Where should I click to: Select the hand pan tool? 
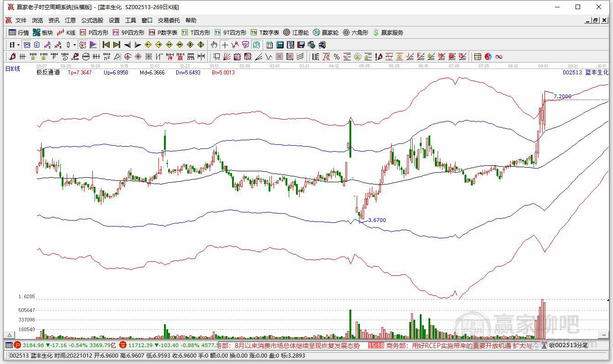(x=214, y=45)
